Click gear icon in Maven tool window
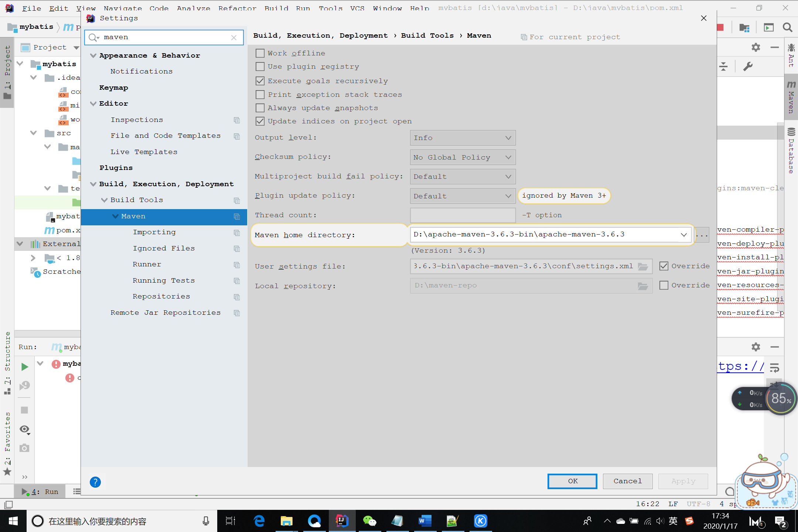798x532 pixels. pyautogui.click(x=756, y=47)
